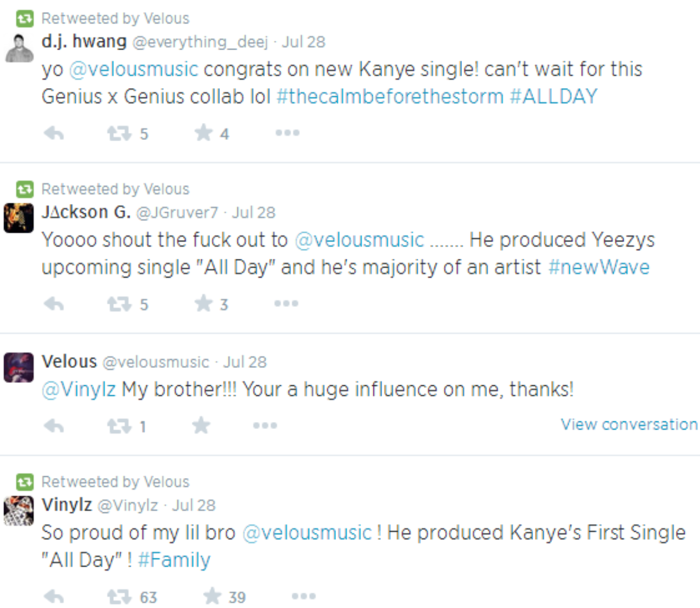This screenshot has width=700, height=608.
Task: Reply to JΔckson G.'s tweet
Action: tap(54, 304)
